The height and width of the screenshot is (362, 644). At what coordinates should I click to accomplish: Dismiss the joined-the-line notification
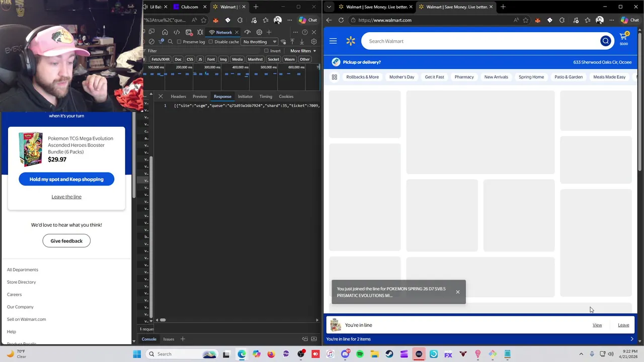point(458,292)
